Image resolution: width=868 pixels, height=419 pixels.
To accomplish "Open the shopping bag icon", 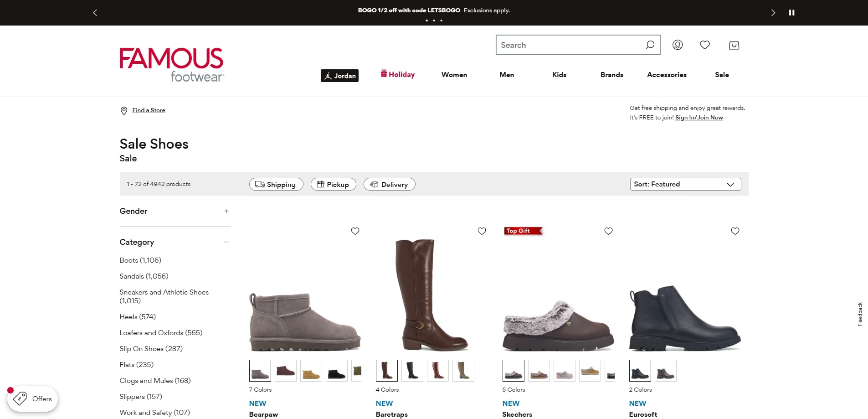I will [734, 45].
